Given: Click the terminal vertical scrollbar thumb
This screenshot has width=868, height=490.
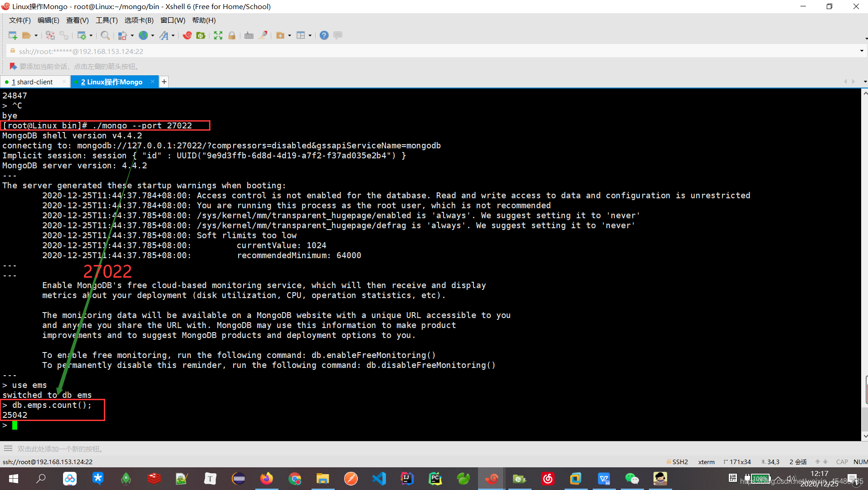Looking at the screenshot, I should pyautogui.click(x=865, y=420).
